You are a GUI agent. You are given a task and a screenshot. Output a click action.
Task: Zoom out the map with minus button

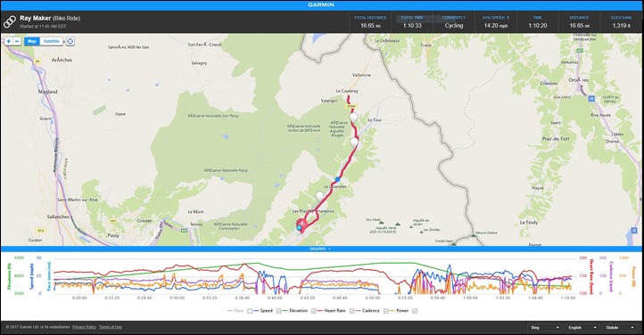(x=17, y=41)
